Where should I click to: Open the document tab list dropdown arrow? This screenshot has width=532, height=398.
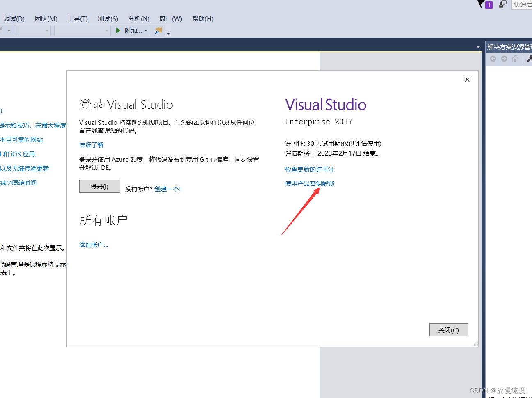click(x=478, y=47)
